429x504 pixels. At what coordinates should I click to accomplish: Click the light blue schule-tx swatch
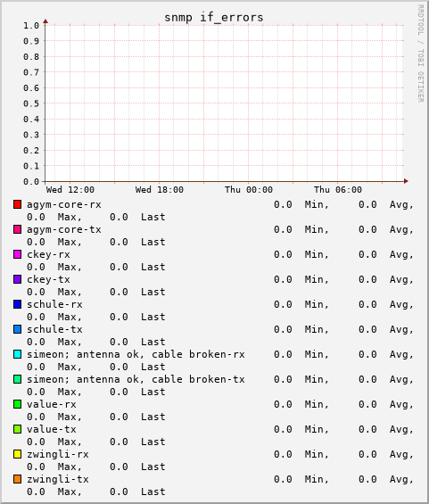pos(17,329)
